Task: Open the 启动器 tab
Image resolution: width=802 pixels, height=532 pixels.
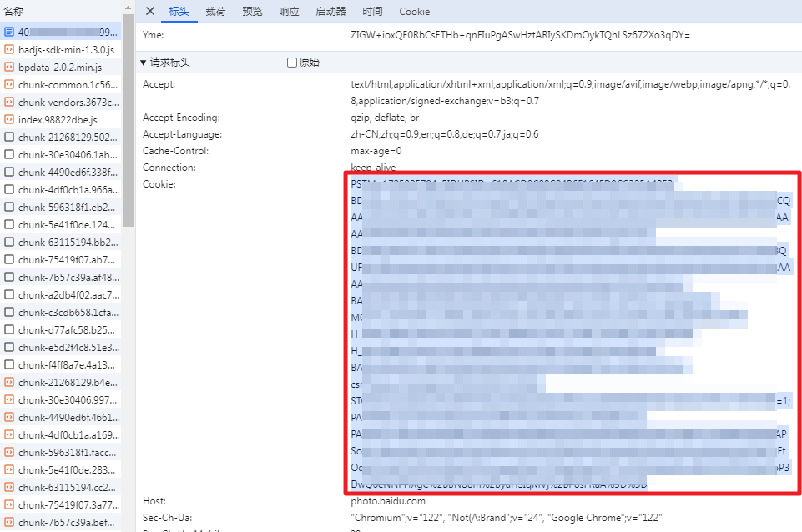Action: coord(330,12)
